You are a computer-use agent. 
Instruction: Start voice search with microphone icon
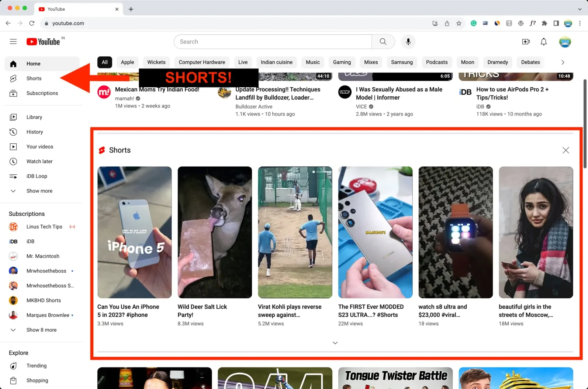coord(408,42)
